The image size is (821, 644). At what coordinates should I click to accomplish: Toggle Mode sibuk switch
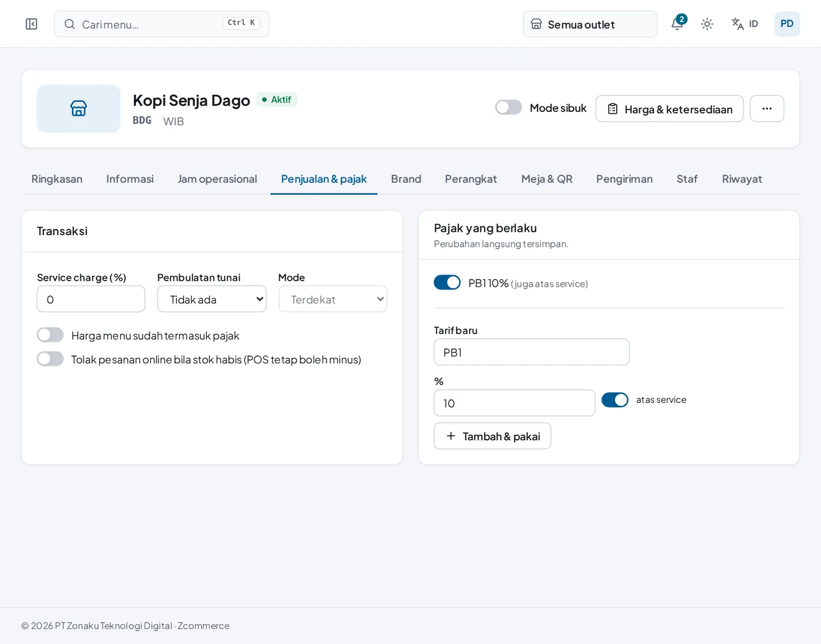(509, 107)
